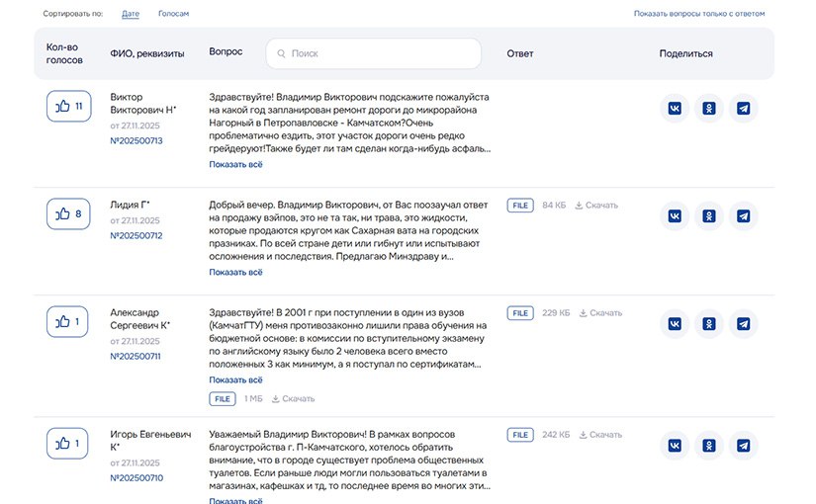Viewport: 816px width, 504px height.
Task: Click the name Лидия Г
Action: [x=130, y=205]
